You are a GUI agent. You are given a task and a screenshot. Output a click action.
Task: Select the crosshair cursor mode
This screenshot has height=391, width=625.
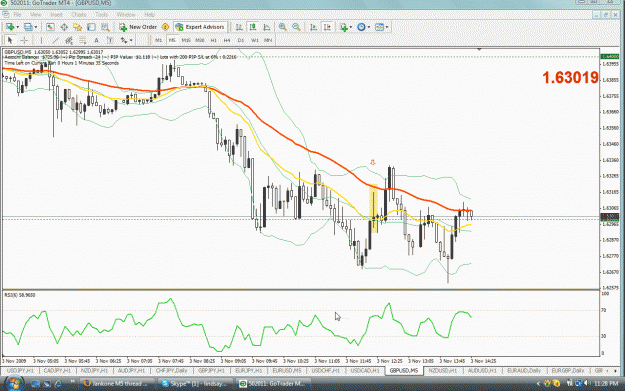[x=24, y=40]
